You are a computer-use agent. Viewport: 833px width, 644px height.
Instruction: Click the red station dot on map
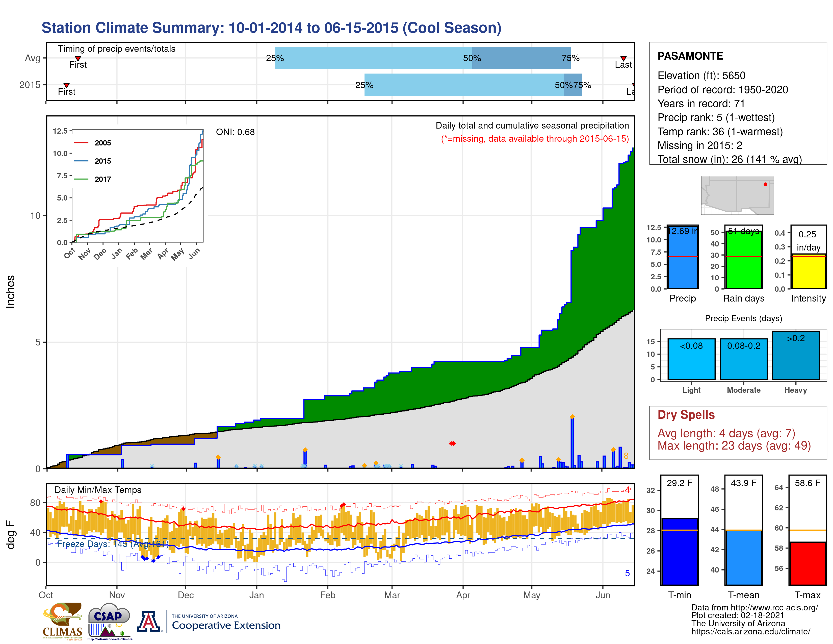tap(765, 184)
